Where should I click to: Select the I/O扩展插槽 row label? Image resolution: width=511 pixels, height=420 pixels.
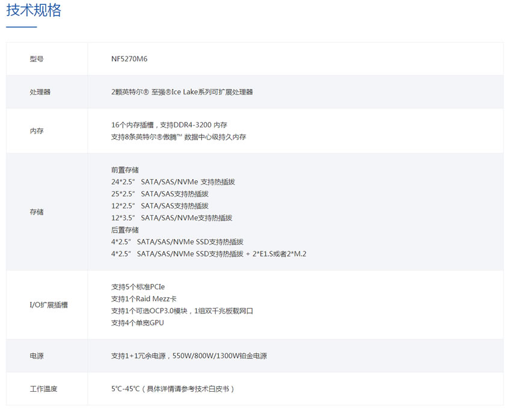click(x=49, y=305)
